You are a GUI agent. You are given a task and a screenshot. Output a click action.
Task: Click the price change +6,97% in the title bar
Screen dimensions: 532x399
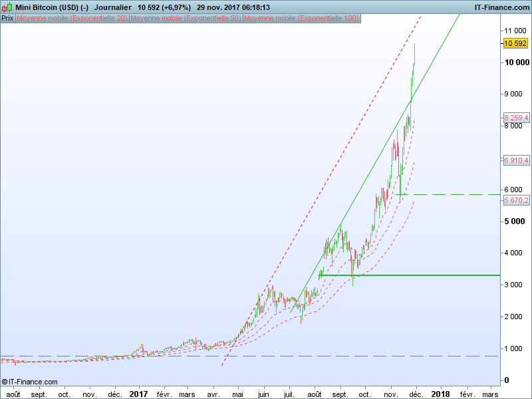tap(174, 7)
